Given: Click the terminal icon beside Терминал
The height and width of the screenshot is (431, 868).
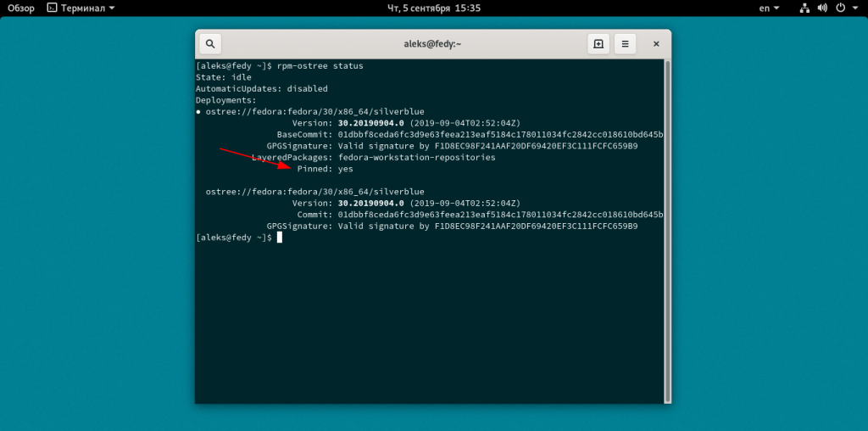Looking at the screenshot, I should pyautogui.click(x=53, y=8).
